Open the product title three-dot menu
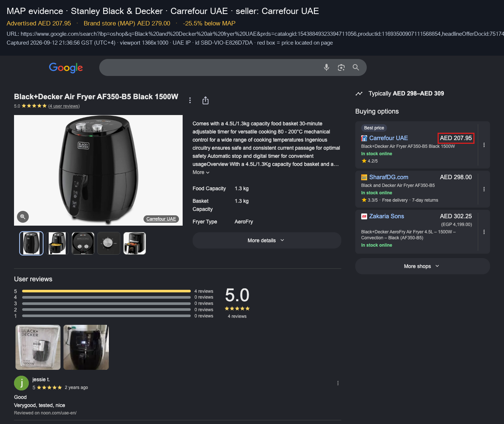 click(x=190, y=100)
